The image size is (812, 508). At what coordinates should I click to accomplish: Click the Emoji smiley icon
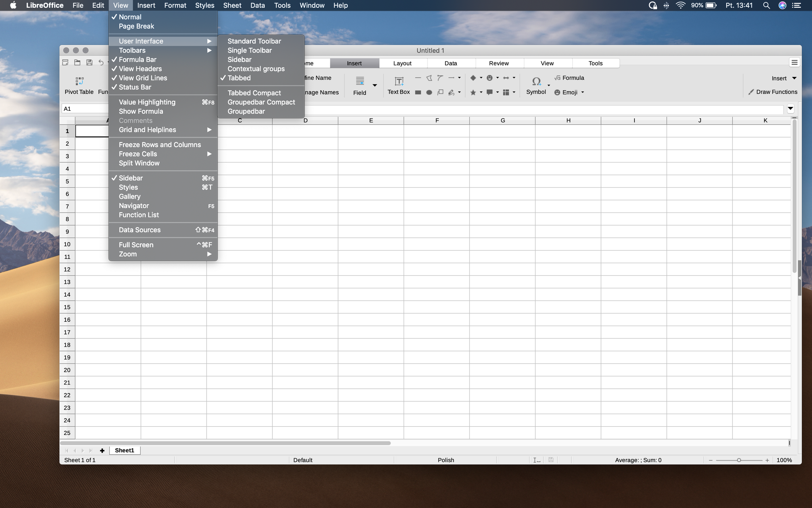pos(557,92)
